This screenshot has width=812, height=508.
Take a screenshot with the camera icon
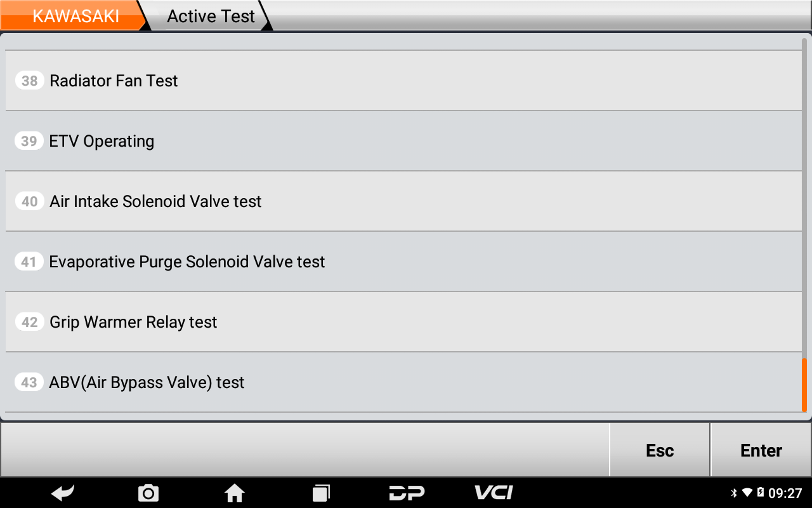(x=148, y=493)
